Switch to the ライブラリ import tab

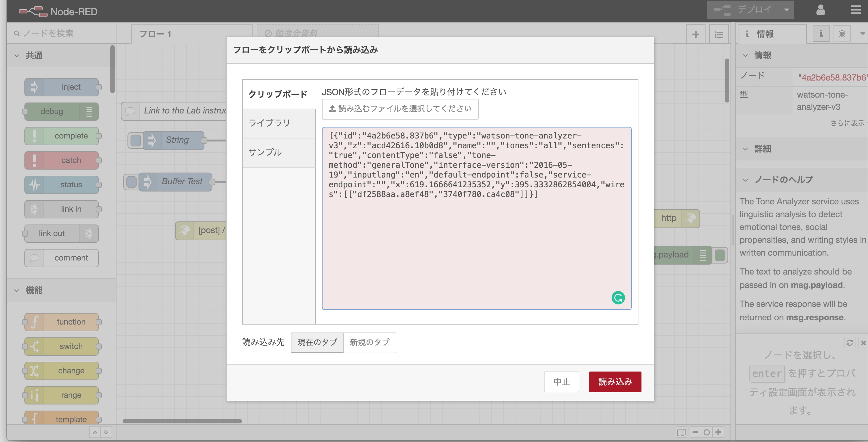click(x=279, y=123)
